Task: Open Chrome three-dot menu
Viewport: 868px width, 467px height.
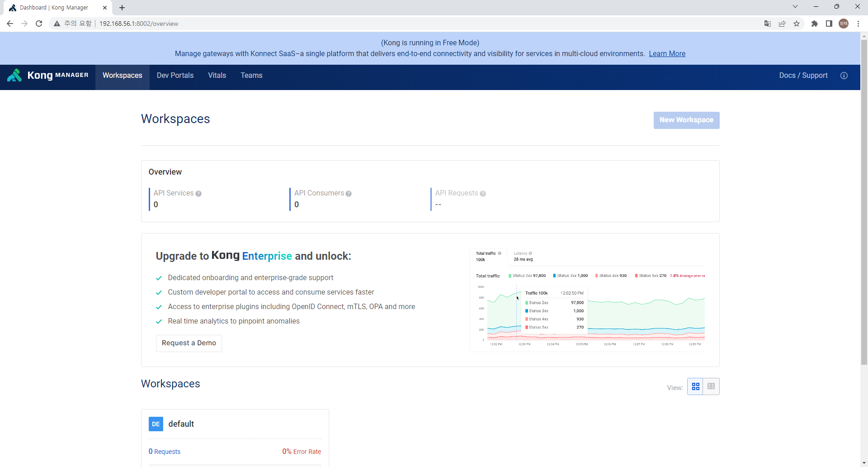Action: 858,24
